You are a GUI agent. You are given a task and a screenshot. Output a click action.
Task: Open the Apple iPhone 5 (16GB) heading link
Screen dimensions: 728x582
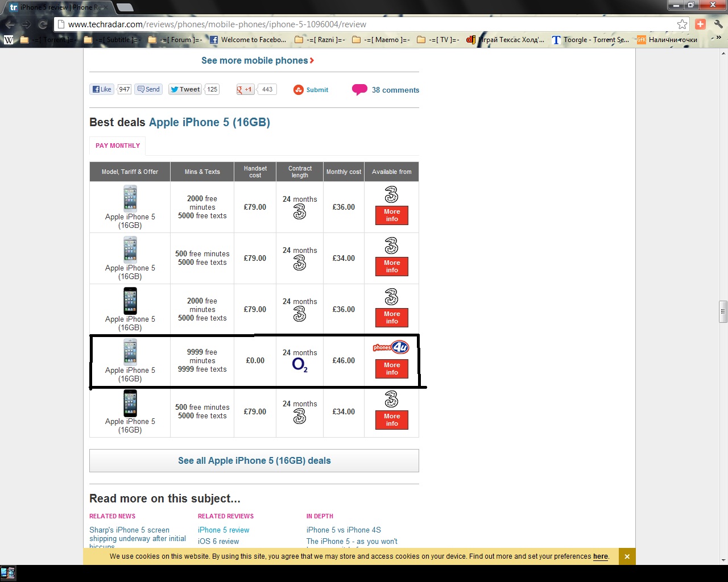click(x=209, y=122)
